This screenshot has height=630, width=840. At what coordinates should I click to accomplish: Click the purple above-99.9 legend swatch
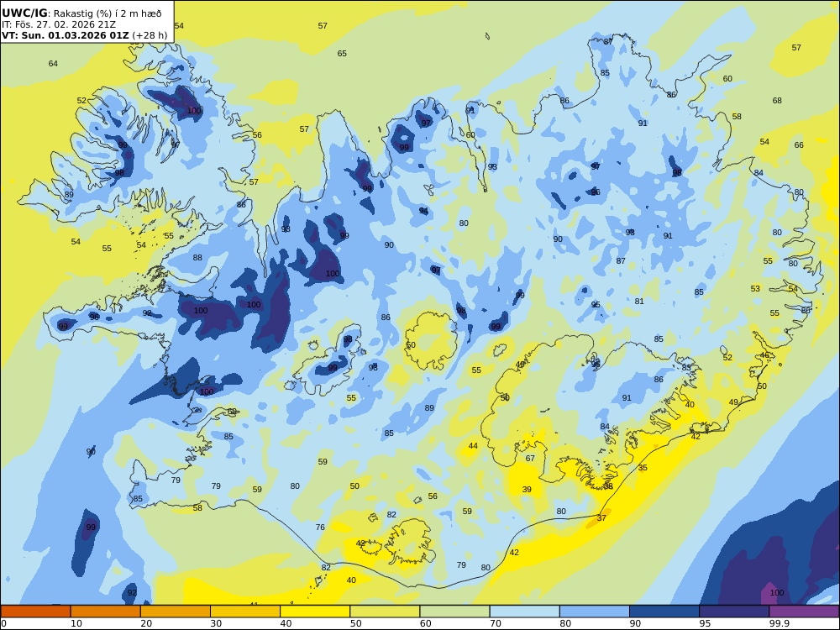804,612
